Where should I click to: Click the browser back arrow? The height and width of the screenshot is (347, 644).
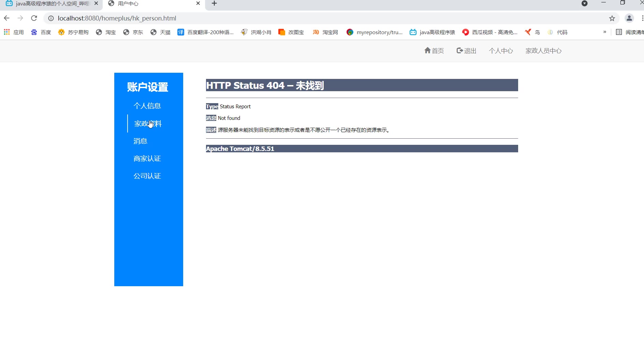[x=7, y=18]
